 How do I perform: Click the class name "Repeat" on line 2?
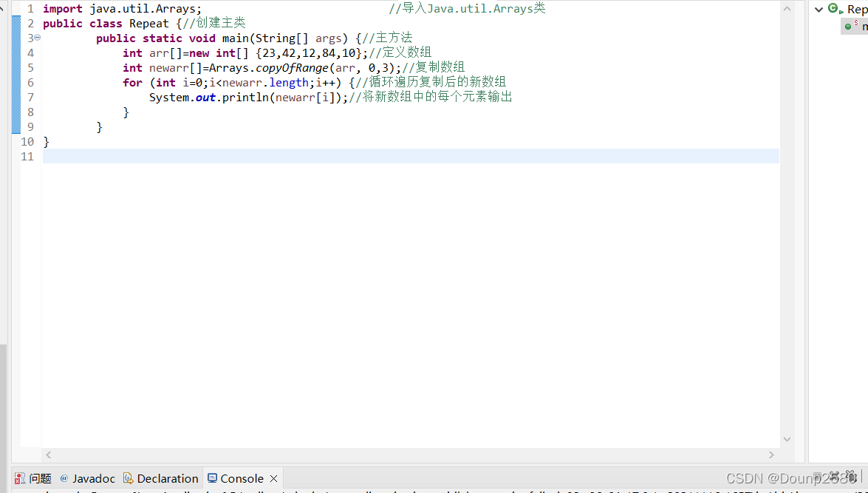[149, 23]
